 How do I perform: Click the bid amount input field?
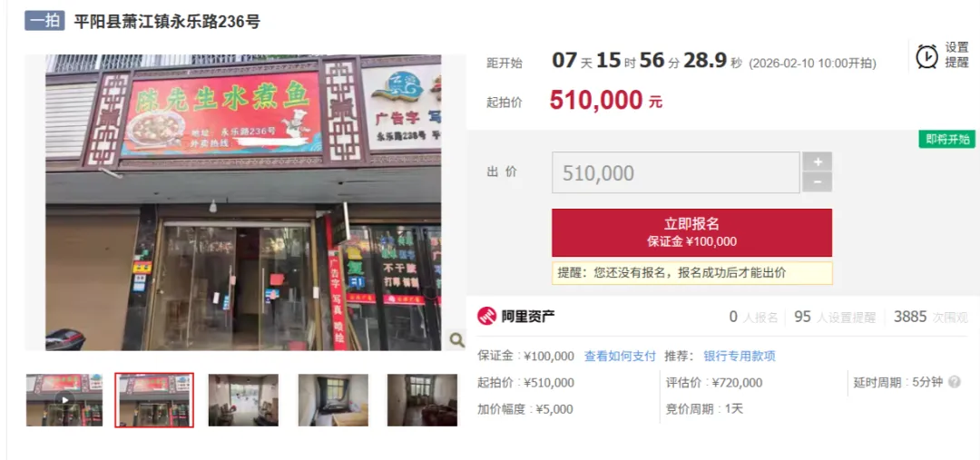pyautogui.click(x=676, y=172)
